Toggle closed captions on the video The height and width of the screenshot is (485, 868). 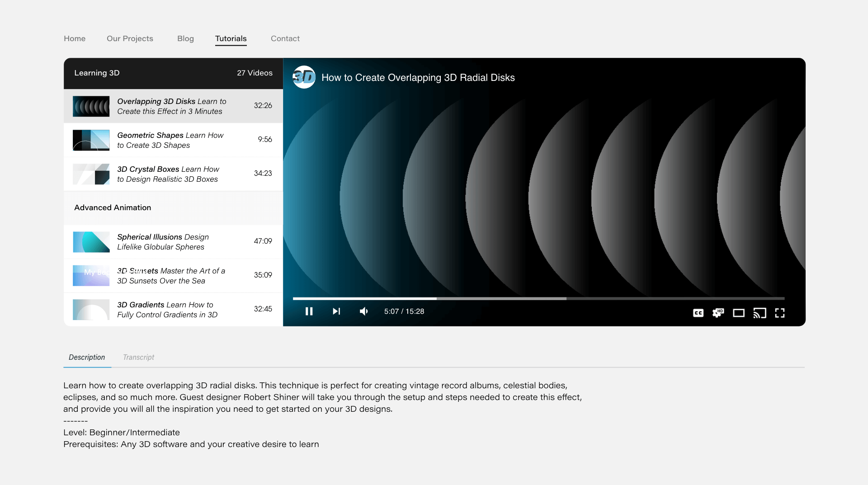pos(698,313)
